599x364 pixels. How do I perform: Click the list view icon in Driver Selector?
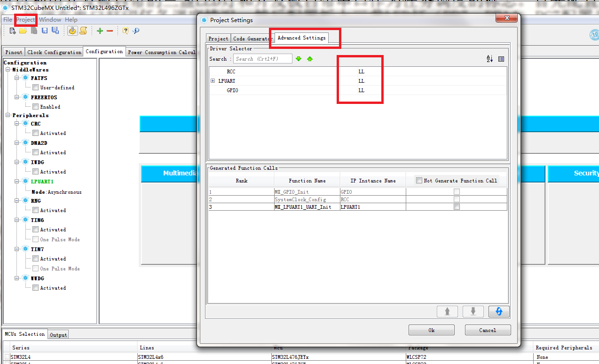(501, 59)
